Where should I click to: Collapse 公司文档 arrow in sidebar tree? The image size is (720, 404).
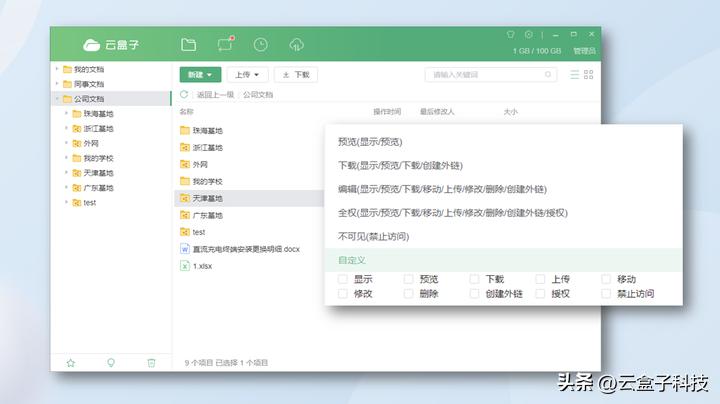coord(57,99)
